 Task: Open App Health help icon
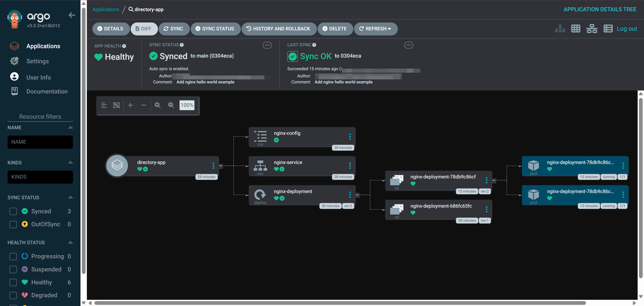[124, 46]
